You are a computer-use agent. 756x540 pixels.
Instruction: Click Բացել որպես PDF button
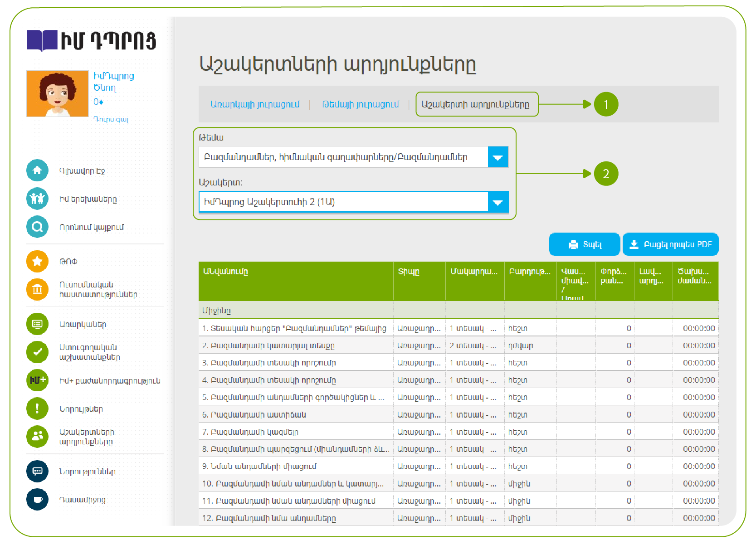click(x=670, y=244)
